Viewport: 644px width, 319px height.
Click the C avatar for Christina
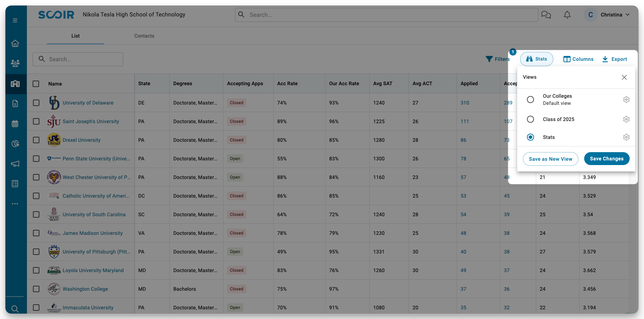(x=591, y=15)
